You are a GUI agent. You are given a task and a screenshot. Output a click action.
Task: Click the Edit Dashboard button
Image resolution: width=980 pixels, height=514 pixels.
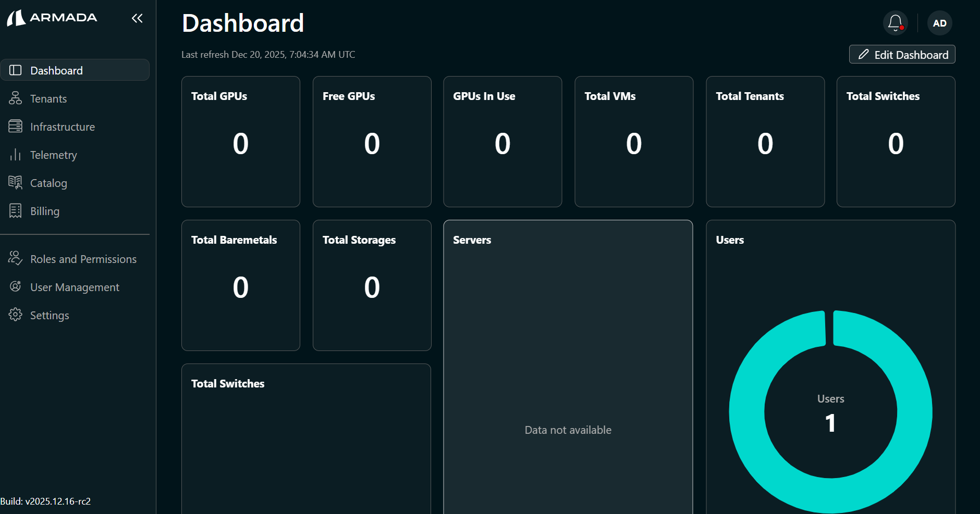click(902, 54)
